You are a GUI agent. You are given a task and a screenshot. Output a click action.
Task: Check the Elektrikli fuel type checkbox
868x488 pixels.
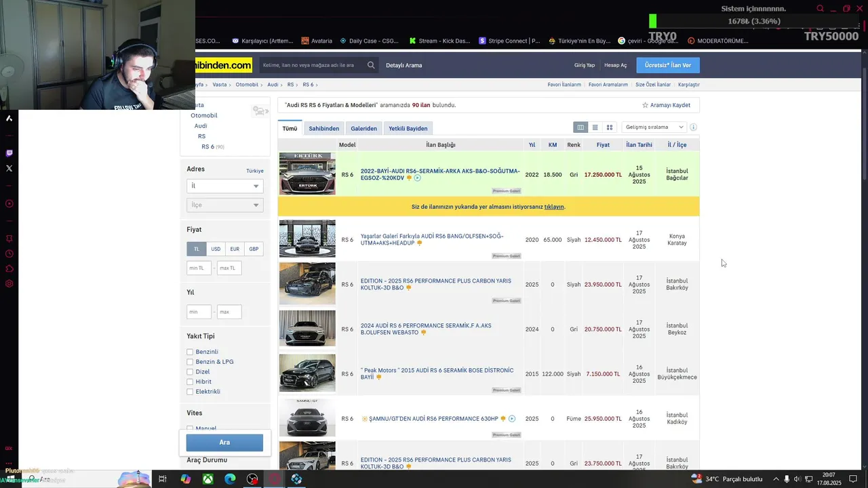click(190, 392)
